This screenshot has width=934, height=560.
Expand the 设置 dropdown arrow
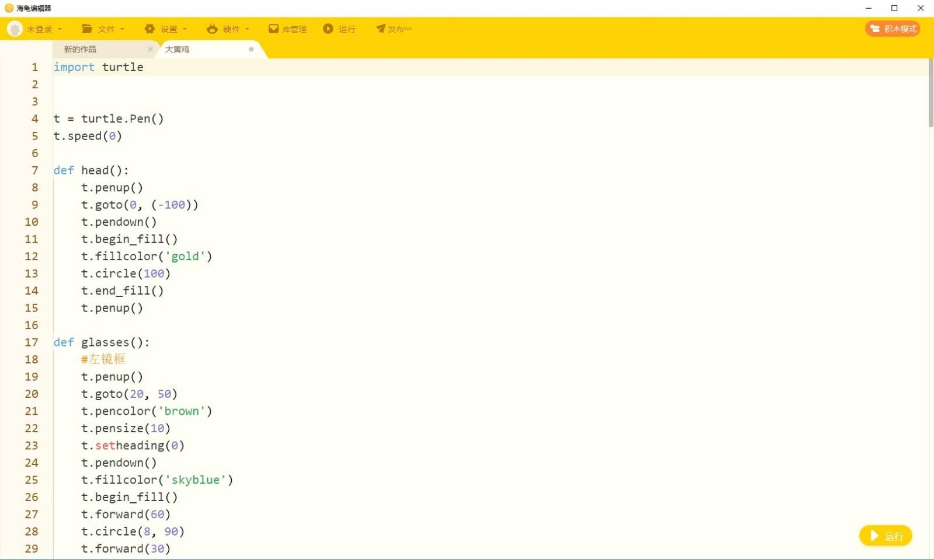coord(184,29)
